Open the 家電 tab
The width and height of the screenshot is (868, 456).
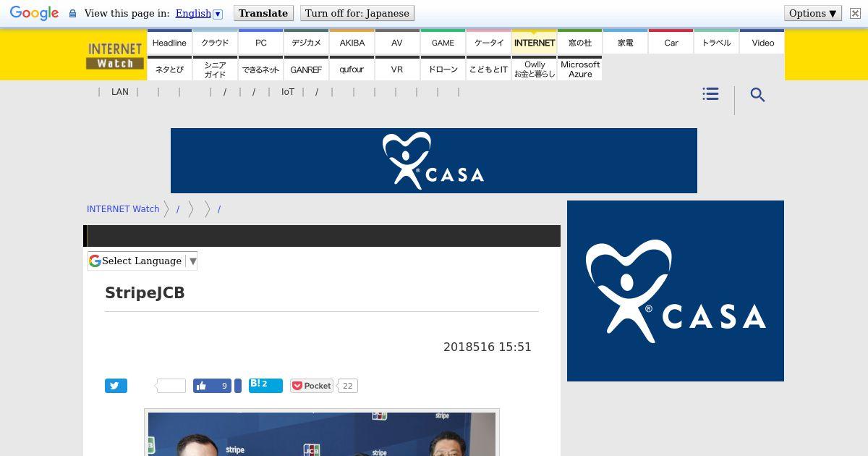click(x=626, y=42)
